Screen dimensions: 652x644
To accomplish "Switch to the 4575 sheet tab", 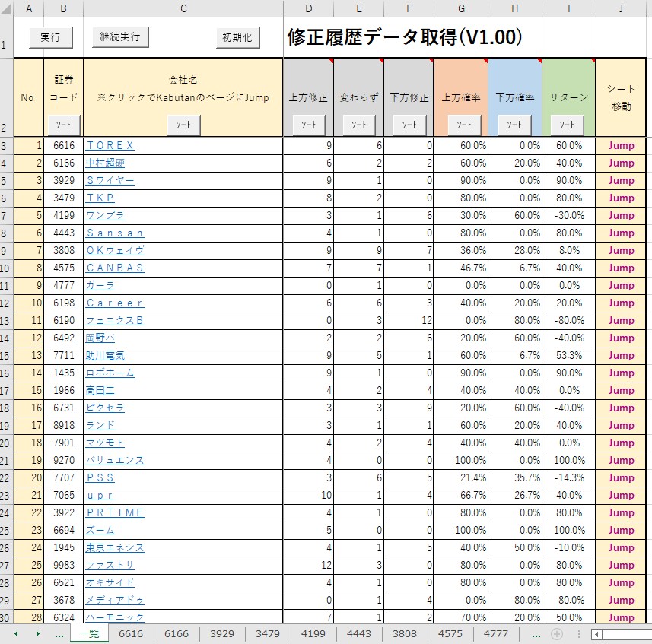I will click(450, 634).
